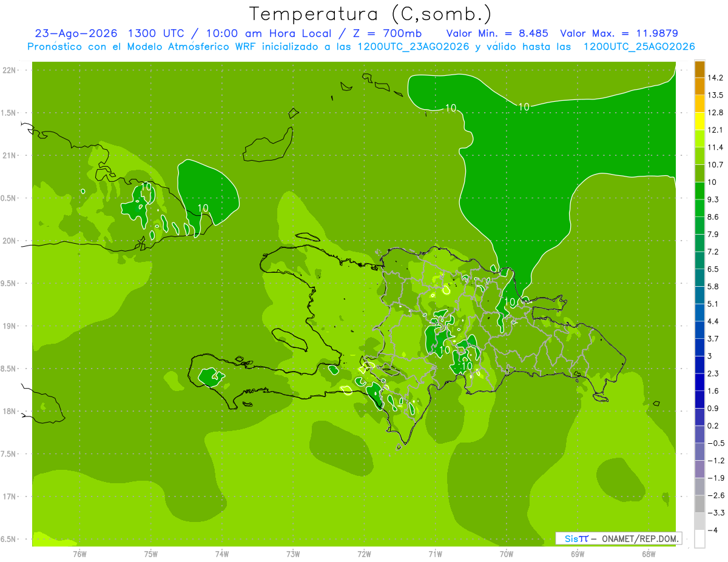The width and height of the screenshot is (728, 562).
Task: Click the '69W' longitude label
Action: coord(578,554)
